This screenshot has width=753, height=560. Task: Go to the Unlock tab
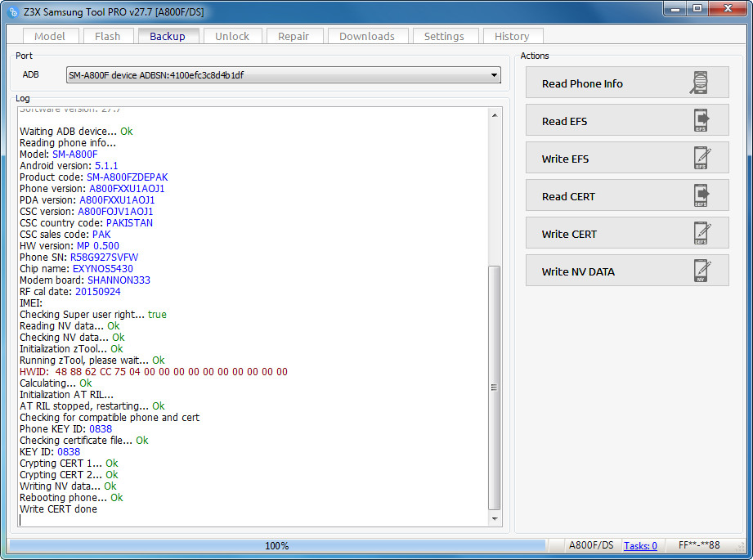pyautogui.click(x=232, y=36)
